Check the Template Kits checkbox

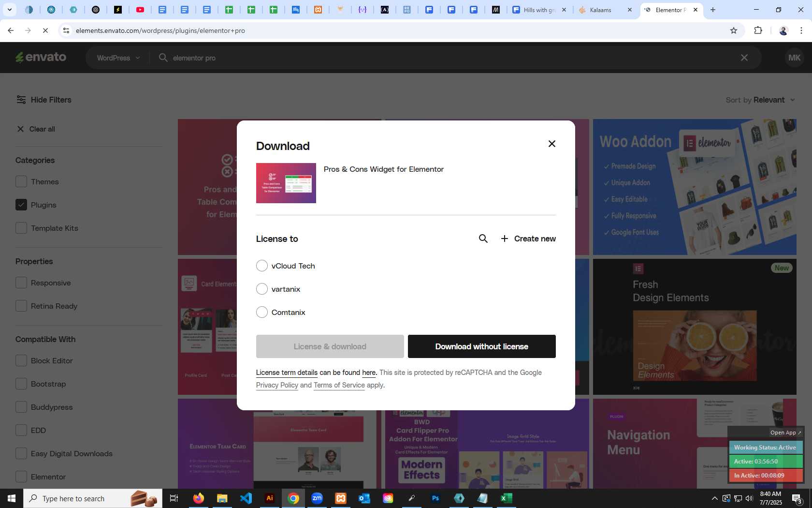[x=21, y=228]
